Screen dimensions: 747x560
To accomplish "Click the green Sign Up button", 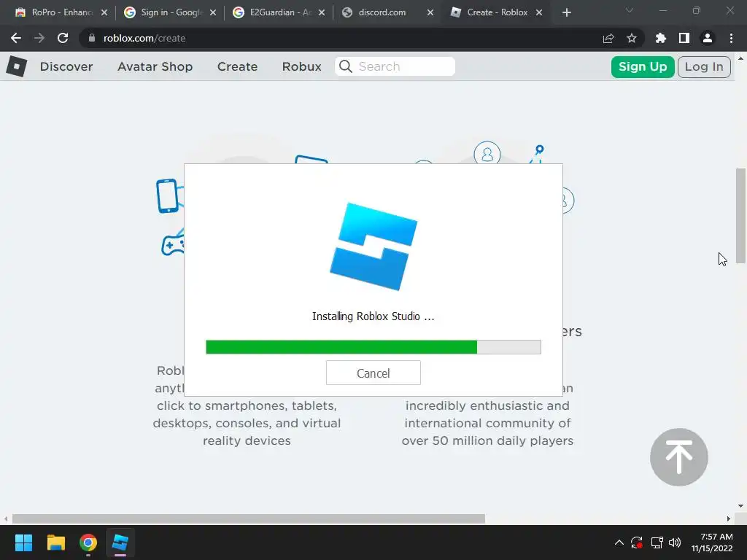I will click(x=642, y=66).
